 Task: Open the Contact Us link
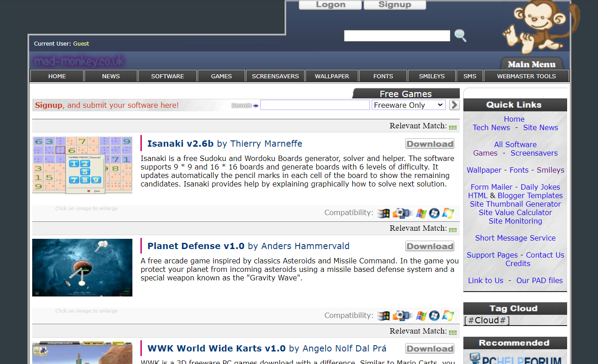tap(545, 255)
